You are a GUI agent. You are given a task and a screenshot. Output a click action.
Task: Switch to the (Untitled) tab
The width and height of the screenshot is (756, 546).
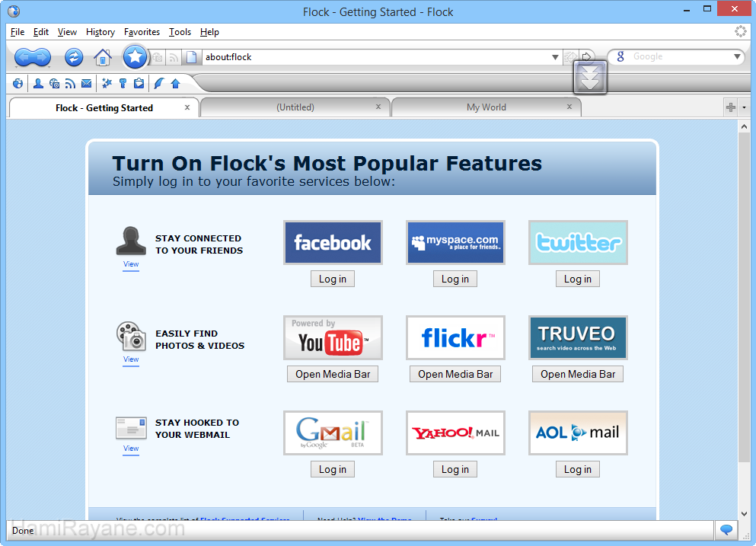click(295, 107)
